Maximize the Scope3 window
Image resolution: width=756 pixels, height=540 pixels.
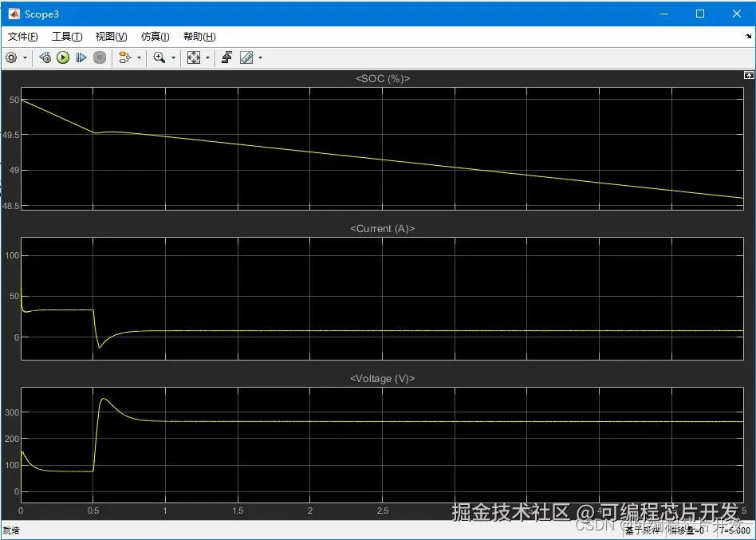pyautogui.click(x=700, y=14)
